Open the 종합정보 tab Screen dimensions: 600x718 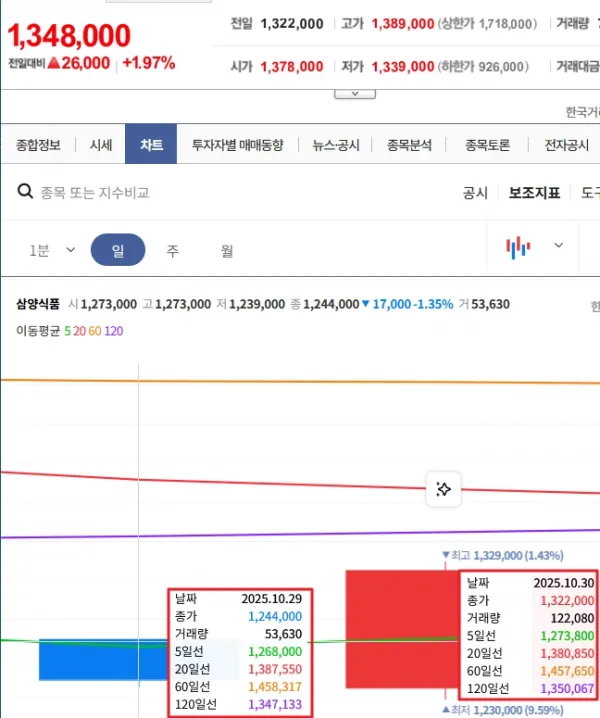point(39,145)
